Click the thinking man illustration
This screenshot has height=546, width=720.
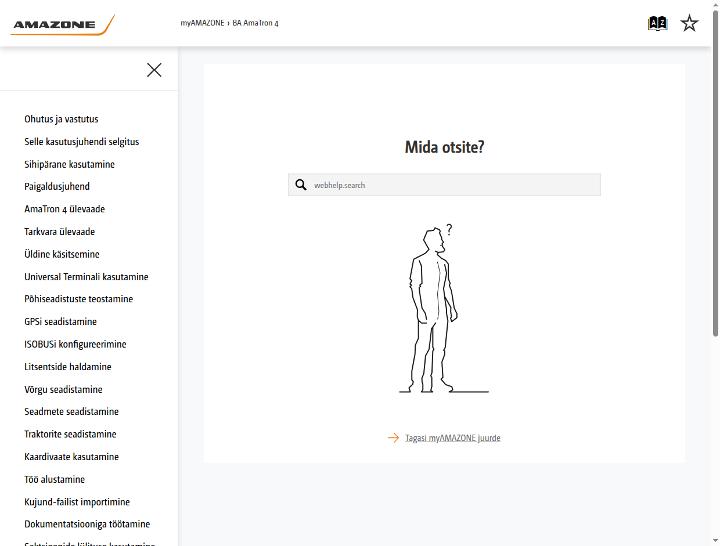coord(440,309)
